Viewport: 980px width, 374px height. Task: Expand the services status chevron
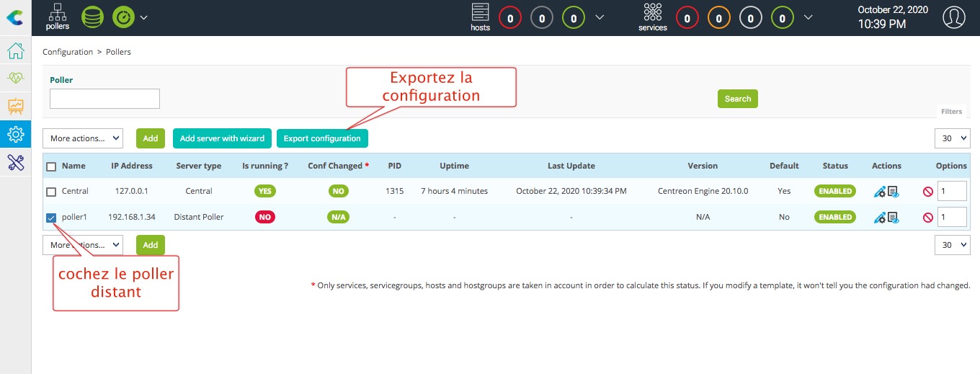(808, 17)
